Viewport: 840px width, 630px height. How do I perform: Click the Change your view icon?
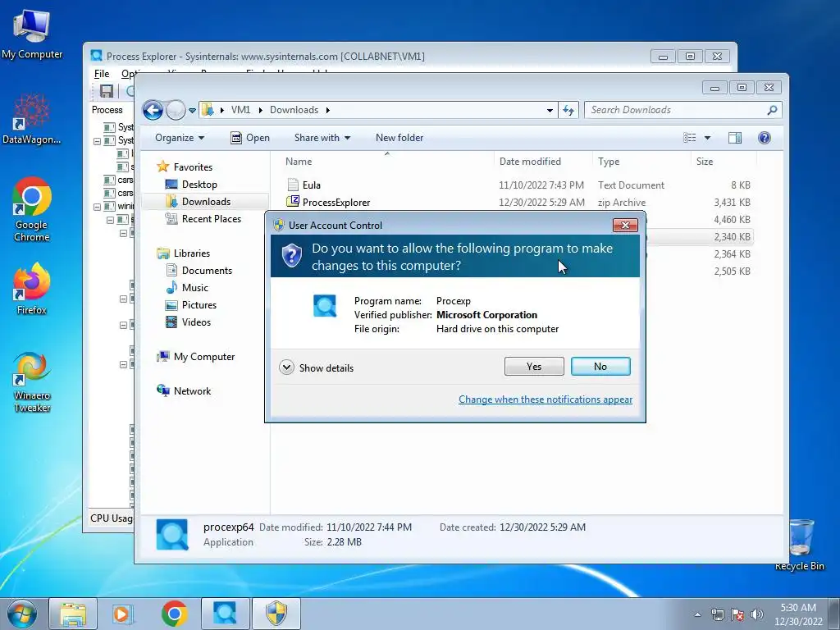click(689, 138)
